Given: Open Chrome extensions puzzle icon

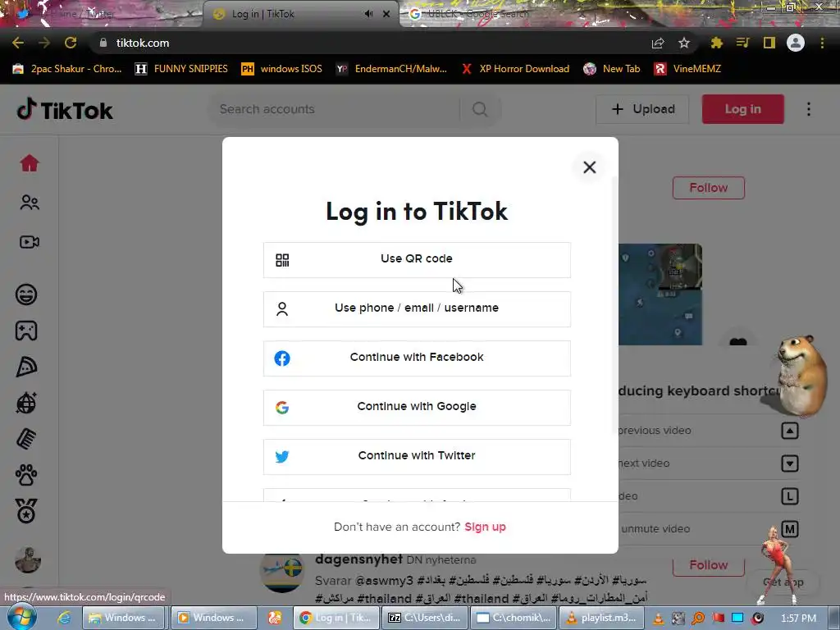Looking at the screenshot, I should (x=717, y=43).
